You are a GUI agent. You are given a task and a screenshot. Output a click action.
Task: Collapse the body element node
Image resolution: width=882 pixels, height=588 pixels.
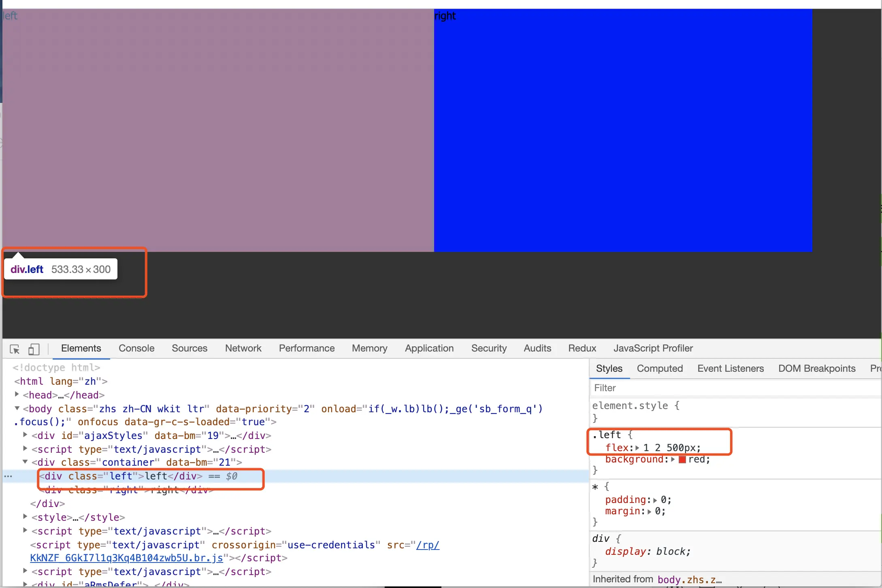click(x=17, y=408)
